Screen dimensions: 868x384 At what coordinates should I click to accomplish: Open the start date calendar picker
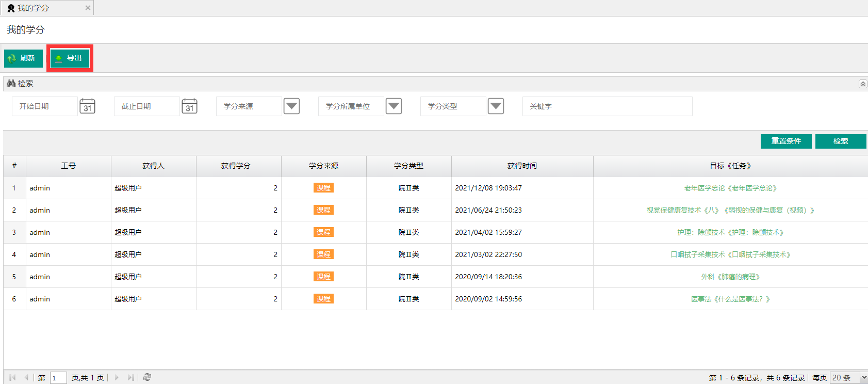(x=87, y=106)
